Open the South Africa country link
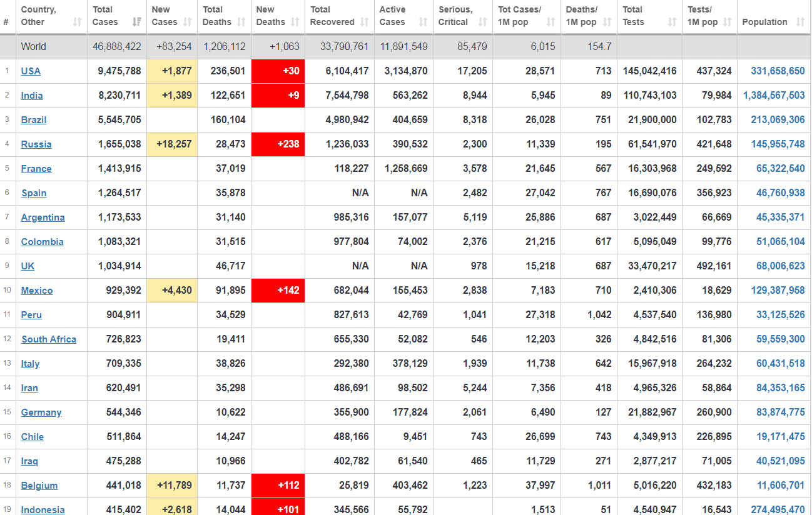The width and height of the screenshot is (812, 515). [49, 339]
